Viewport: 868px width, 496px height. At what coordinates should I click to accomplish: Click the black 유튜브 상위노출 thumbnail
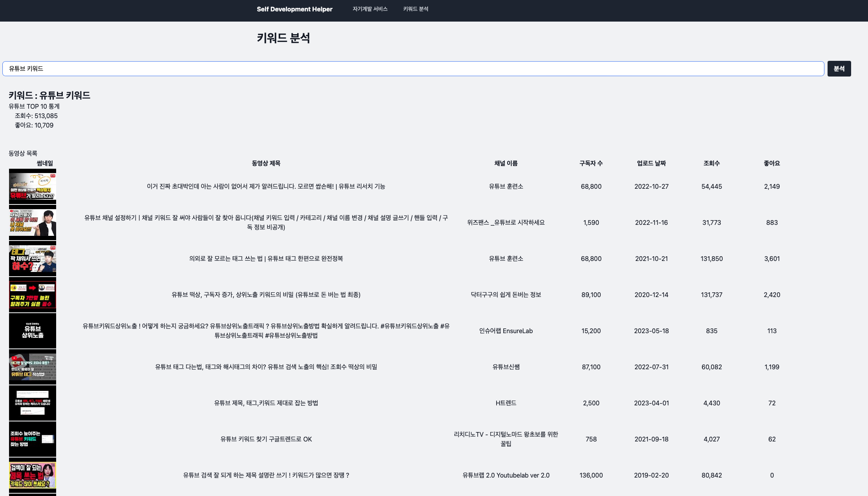coord(33,331)
